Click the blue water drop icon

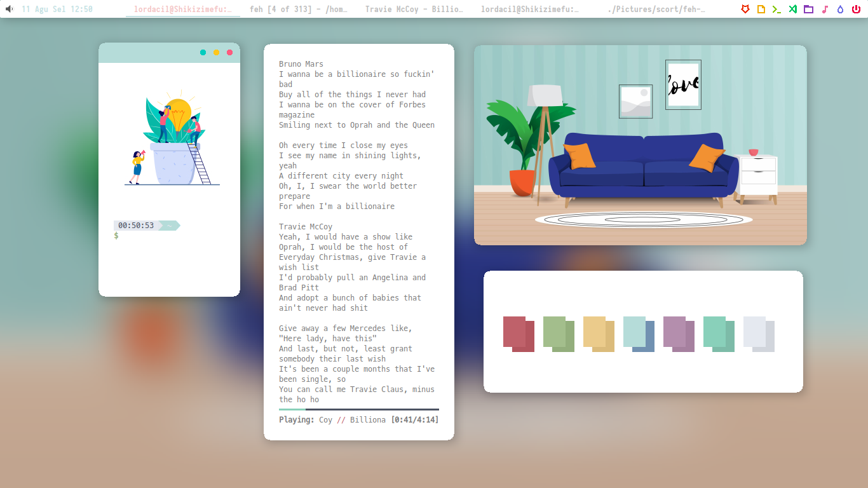(x=840, y=9)
